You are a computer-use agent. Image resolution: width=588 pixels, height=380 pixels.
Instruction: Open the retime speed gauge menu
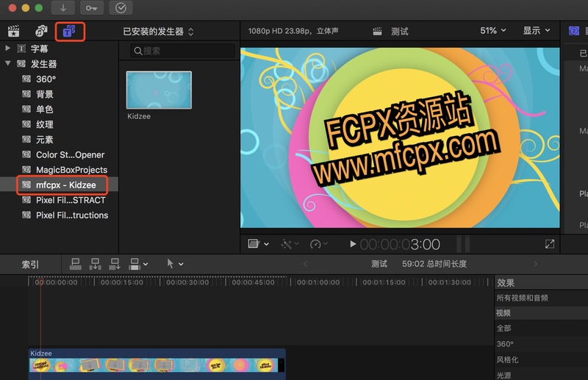tap(319, 244)
